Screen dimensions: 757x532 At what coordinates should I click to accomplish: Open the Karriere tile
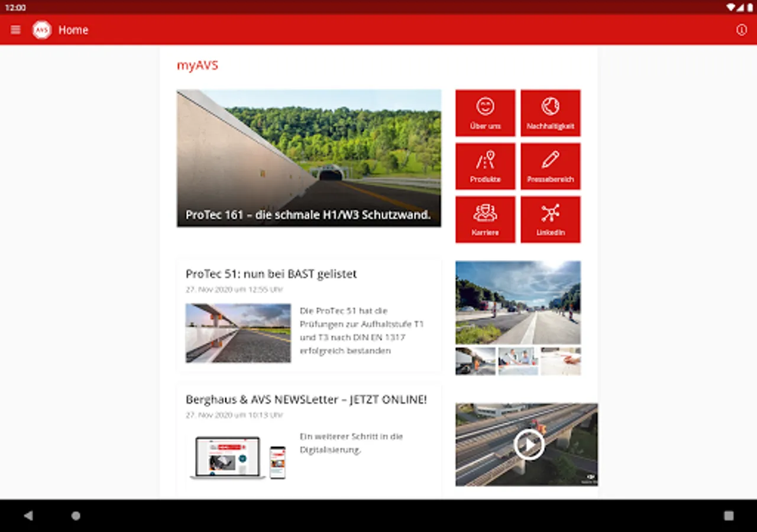click(x=486, y=220)
